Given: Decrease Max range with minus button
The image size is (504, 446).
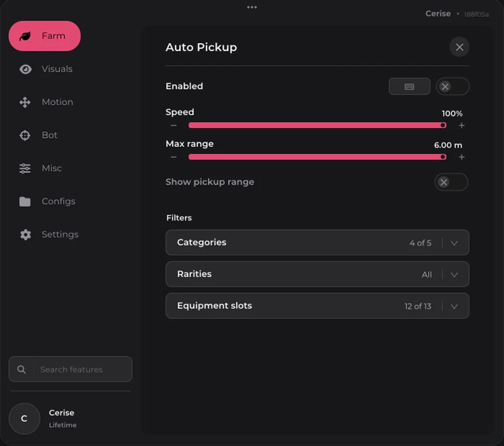Looking at the screenshot, I should click(x=174, y=157).
